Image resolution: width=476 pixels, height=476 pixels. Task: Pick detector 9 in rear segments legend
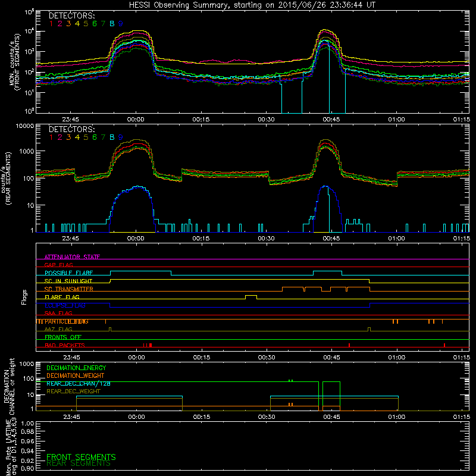pos(121,137)
